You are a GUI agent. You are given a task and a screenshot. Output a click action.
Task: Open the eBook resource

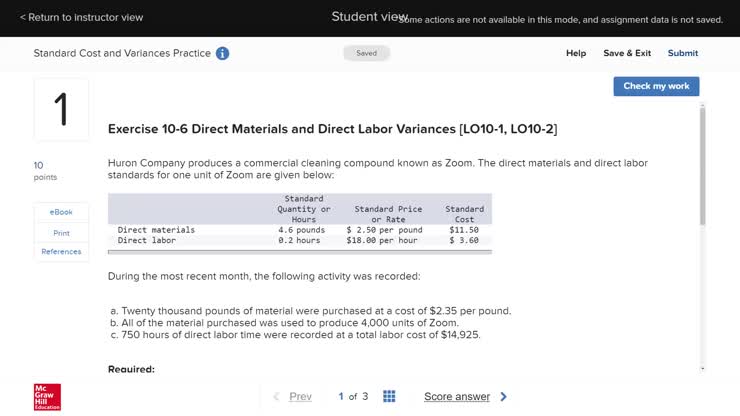(61, 212)
